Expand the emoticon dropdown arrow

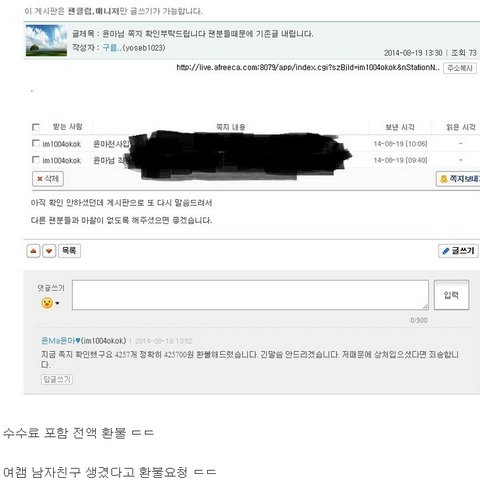click(57, 303)
